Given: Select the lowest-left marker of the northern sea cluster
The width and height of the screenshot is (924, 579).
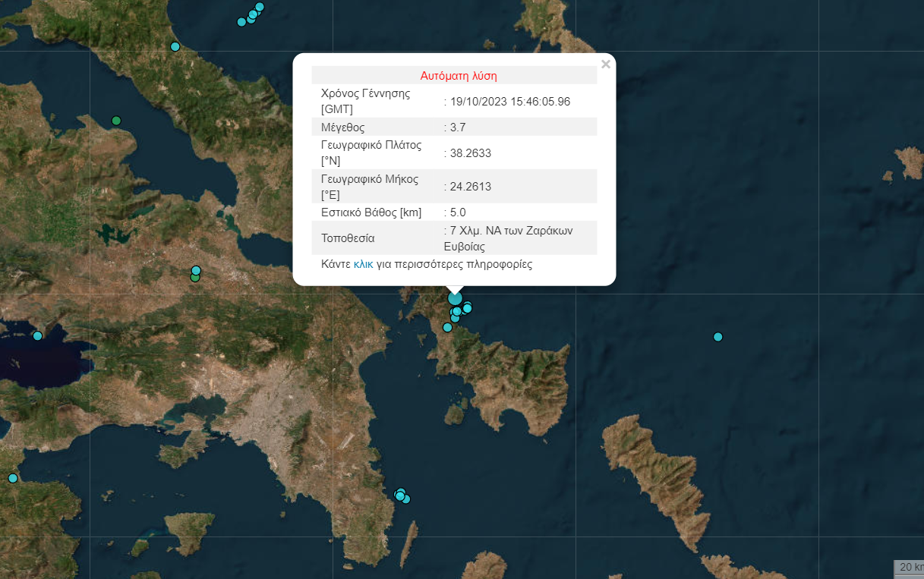Looking at the screenshot, I should (x=241, y=22).
